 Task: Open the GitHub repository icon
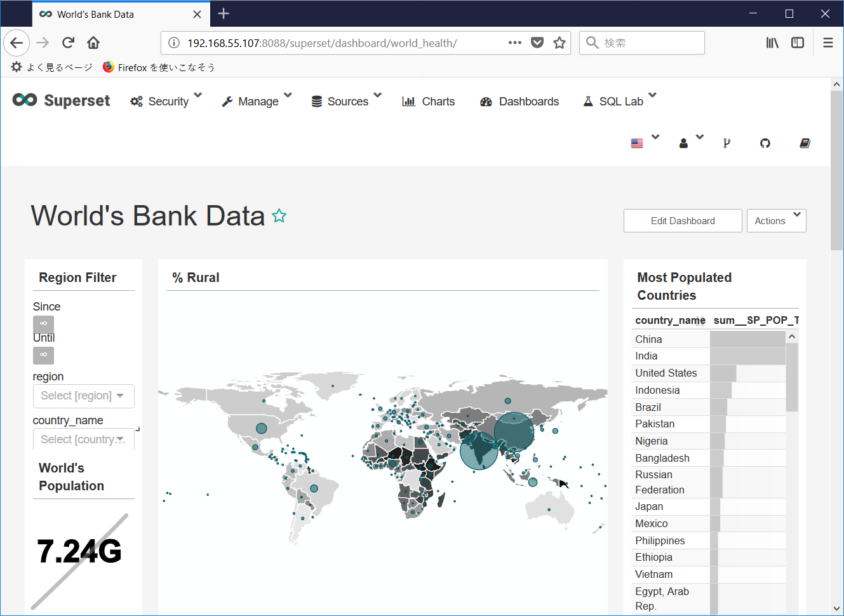(765, 144)
